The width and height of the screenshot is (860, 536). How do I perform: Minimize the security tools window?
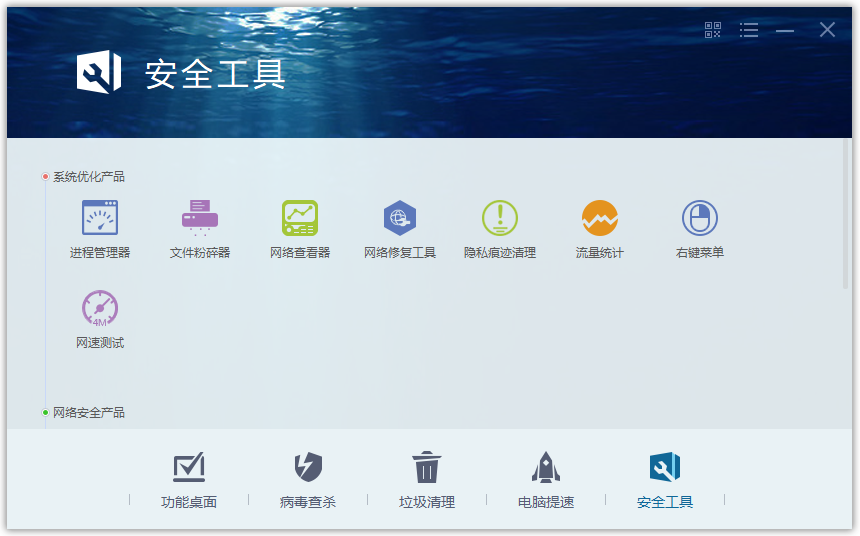[785, 30]
